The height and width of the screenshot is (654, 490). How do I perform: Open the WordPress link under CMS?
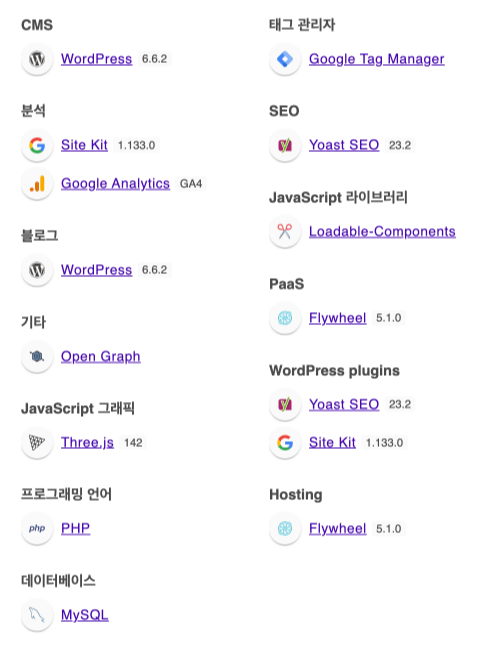click(96, 59)
